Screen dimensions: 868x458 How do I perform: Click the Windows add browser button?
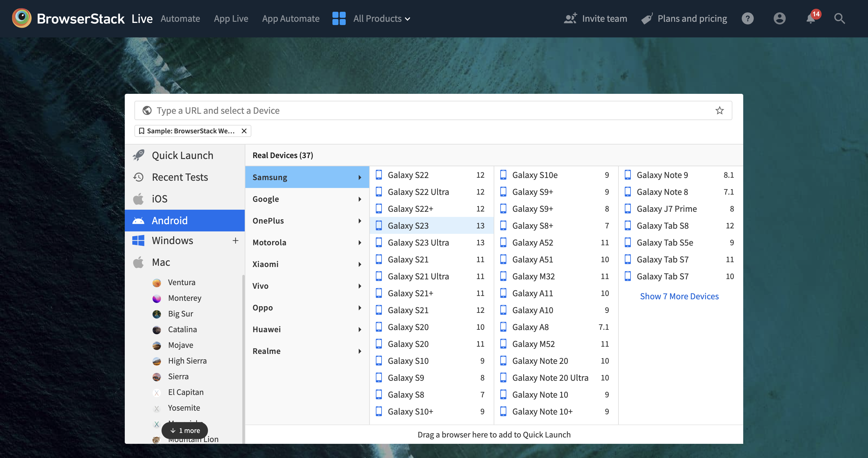coord(236,240)
